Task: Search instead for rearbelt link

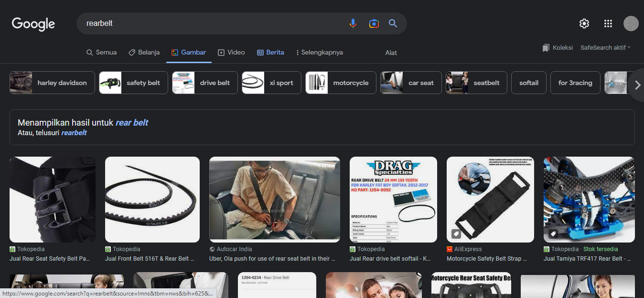Action: [x=74, y=133]
